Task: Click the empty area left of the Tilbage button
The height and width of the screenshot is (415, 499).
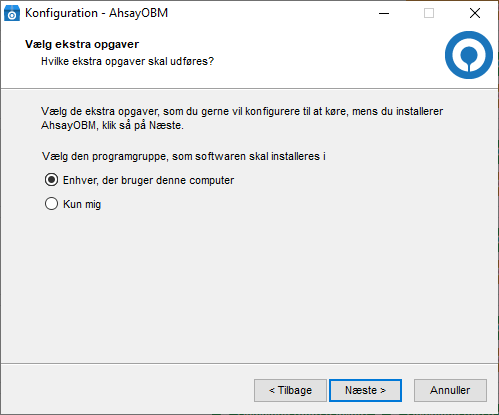Action: (127, 390)
